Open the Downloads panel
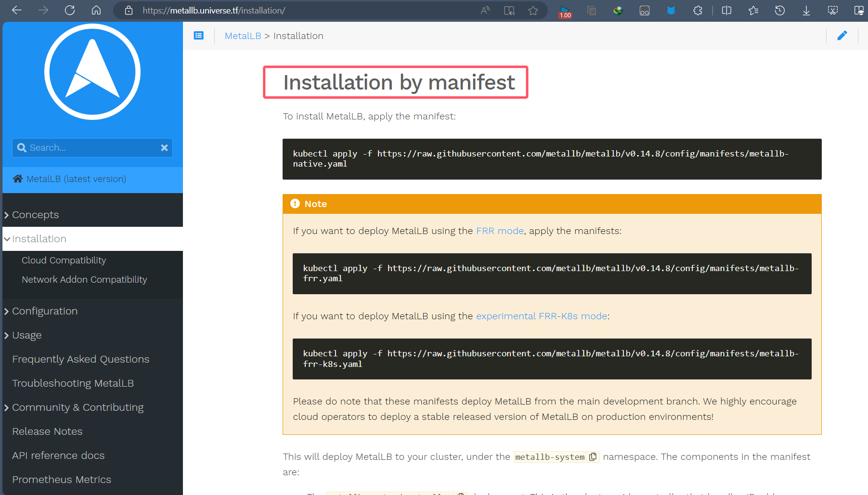 (806, 10)
